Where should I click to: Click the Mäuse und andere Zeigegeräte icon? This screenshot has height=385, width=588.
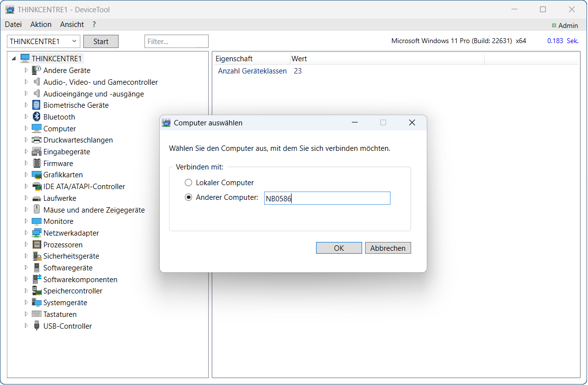coord(36,210)
